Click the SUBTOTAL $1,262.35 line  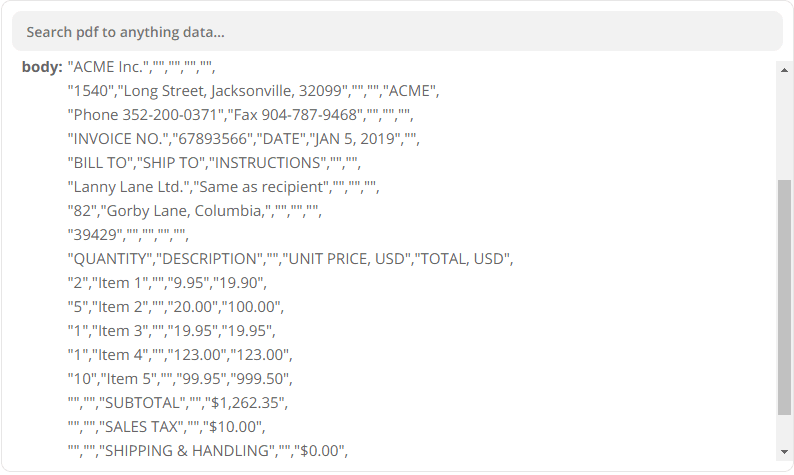point(178,403)
